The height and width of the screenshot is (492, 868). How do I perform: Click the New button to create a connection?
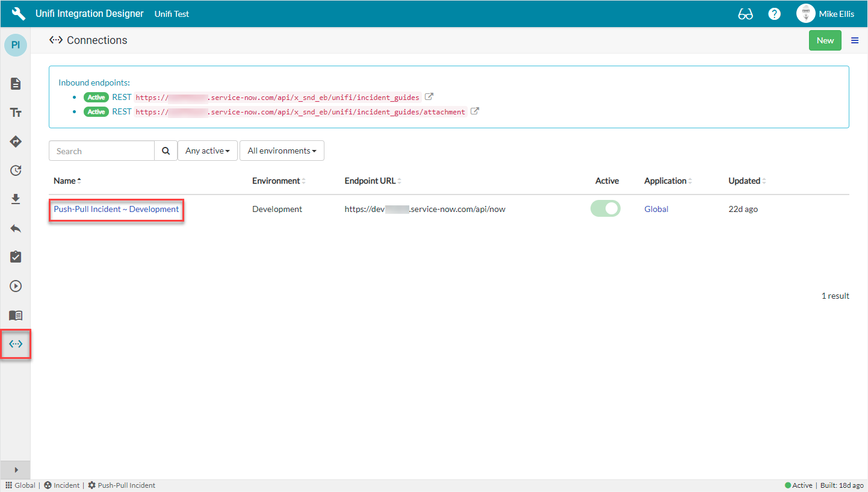click(825, 40)
